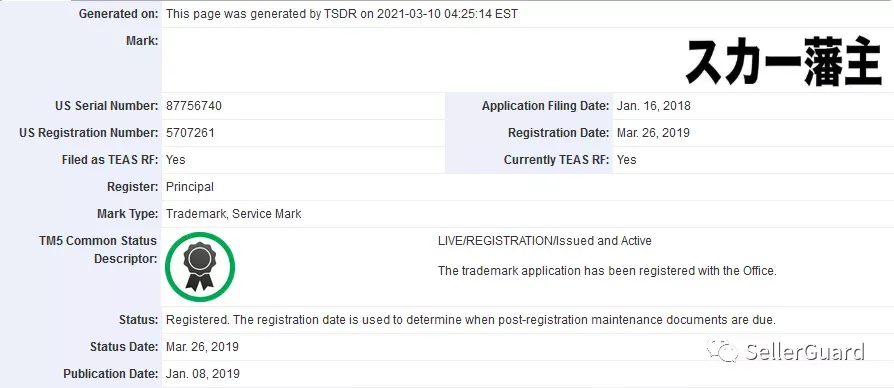Click the Mark label

tap(142, 41)
